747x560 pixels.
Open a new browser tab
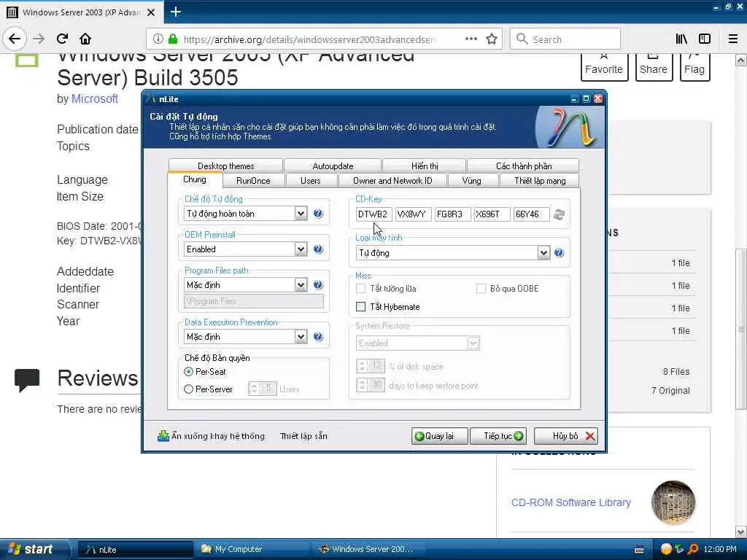click(176, 12)
